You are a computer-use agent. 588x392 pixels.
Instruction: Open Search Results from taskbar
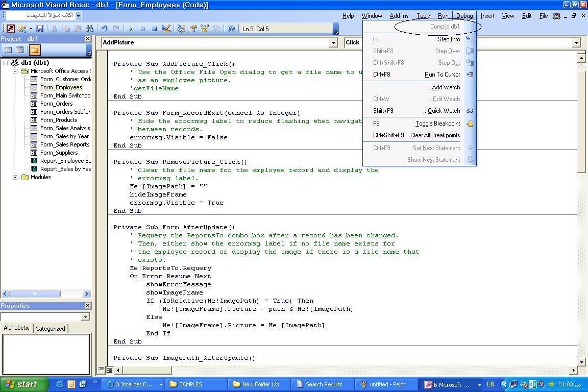click(x=322, y=384)
